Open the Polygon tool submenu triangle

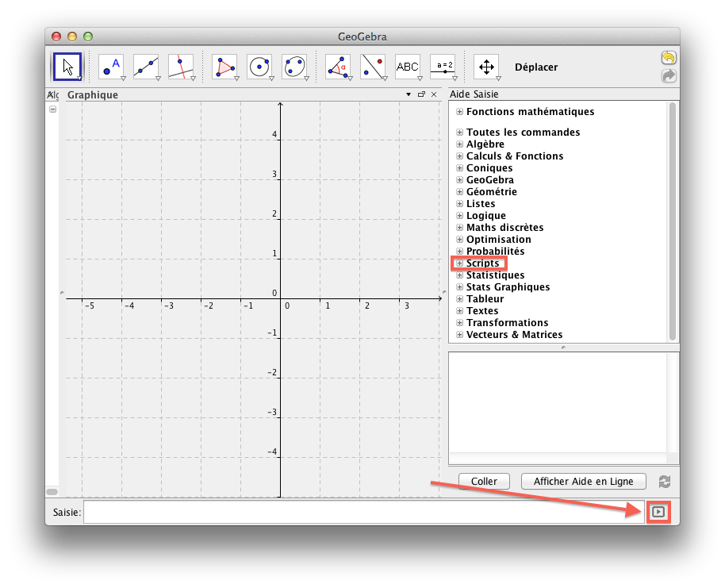(x=236, y=79)
